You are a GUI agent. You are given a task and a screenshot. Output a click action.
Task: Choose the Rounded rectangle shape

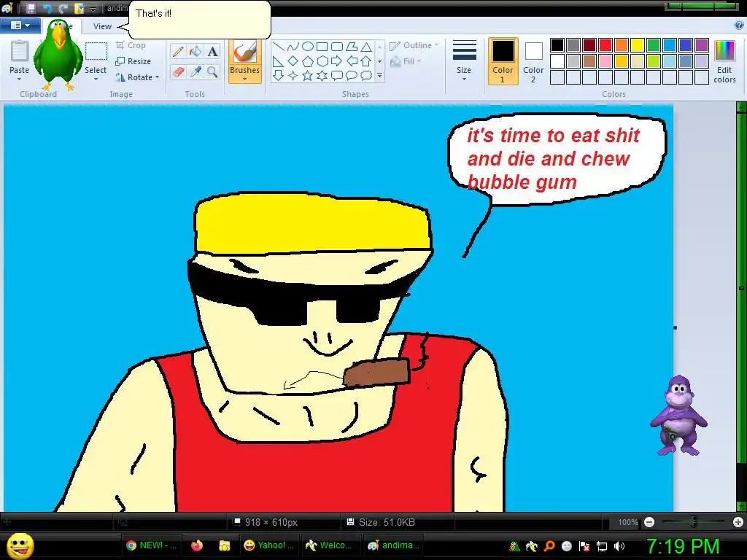337,46
